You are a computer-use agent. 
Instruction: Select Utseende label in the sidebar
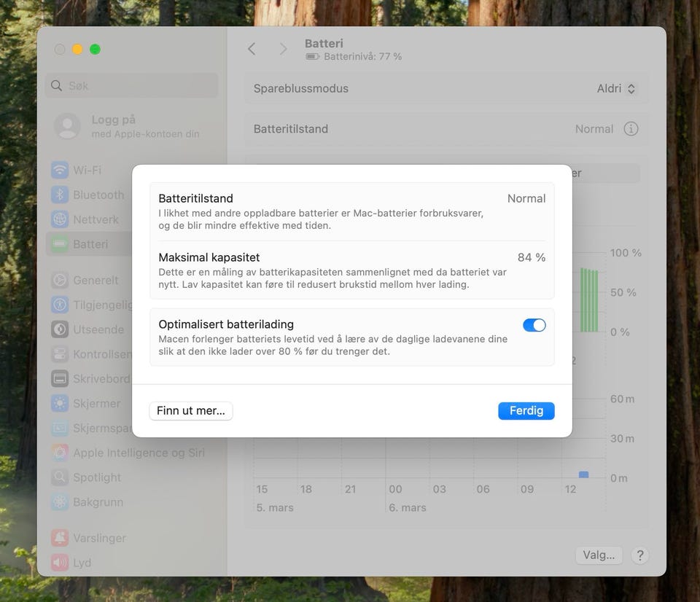[x=98, y=329]
